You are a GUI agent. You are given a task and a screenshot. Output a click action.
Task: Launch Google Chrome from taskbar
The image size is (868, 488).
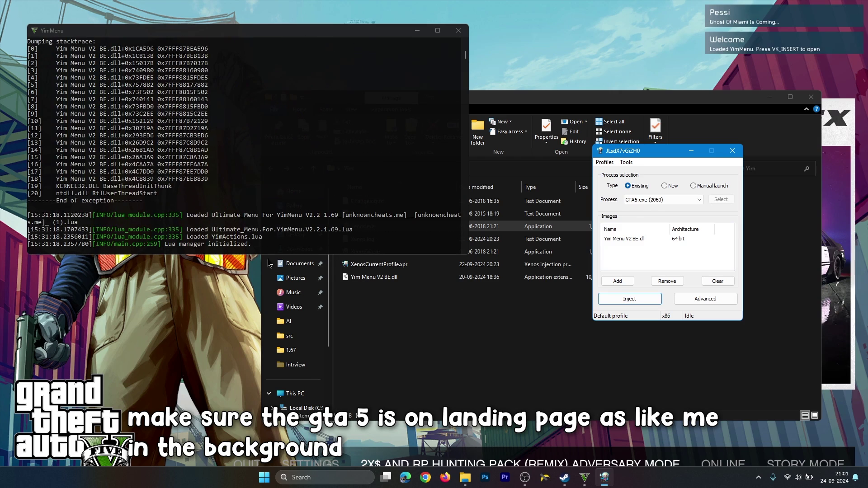[425, 477]
